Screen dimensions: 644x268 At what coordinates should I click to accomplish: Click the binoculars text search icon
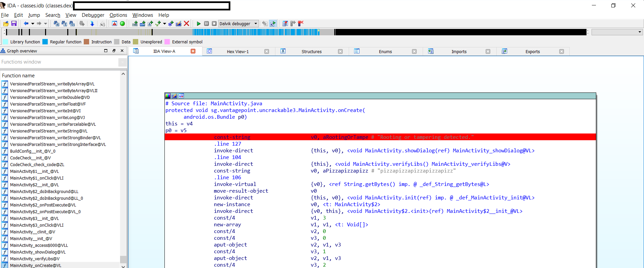click(64, 24)
